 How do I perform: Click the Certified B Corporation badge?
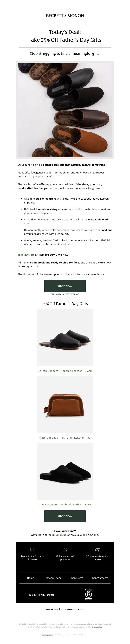(x=89, y=594)
